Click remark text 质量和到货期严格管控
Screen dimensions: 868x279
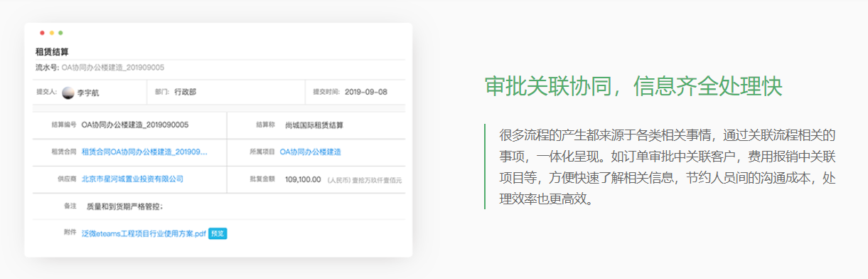124,206
